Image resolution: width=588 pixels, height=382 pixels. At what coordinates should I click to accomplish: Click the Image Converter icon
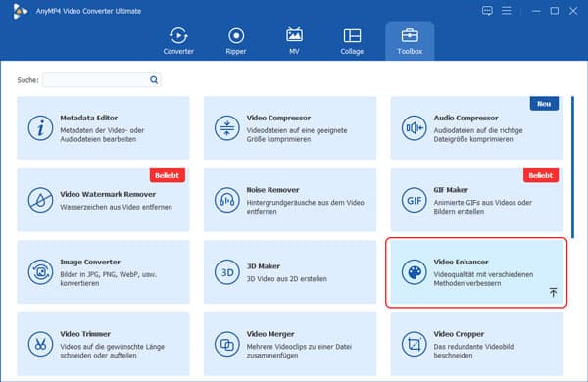(40, 272)
